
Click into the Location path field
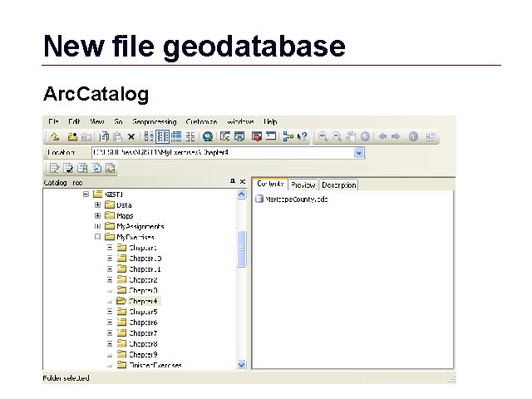[223, 153]
